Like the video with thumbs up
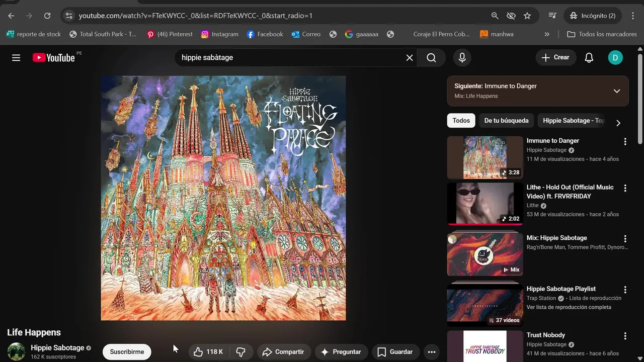 pyautogui.click(x=208, y=352)
